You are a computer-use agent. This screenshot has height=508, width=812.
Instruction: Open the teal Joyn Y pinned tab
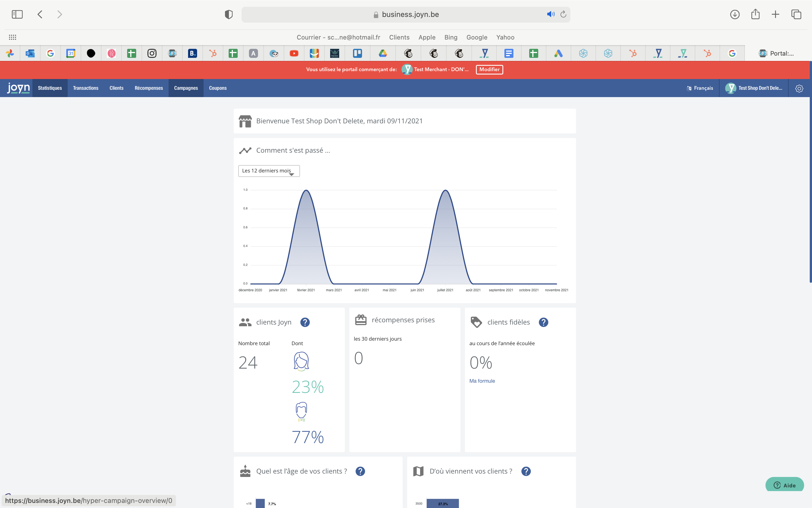pyautogui.click(x=683, y=53)
